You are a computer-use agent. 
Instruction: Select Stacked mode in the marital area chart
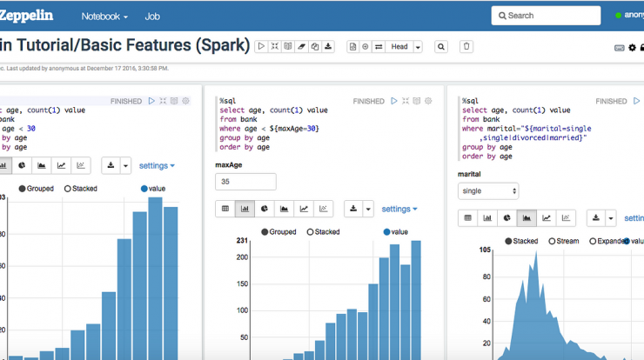pos(521,241)
